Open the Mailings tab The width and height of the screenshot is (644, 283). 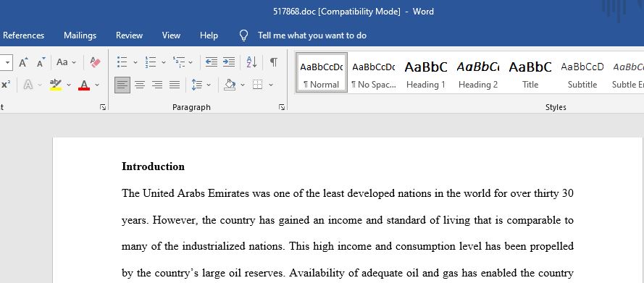[x=80, y=35]
